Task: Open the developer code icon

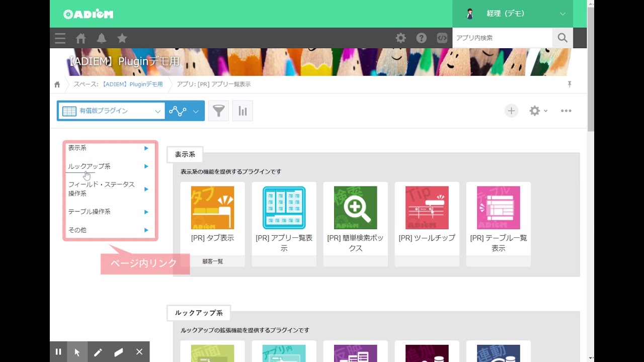Action: point(442,38)
